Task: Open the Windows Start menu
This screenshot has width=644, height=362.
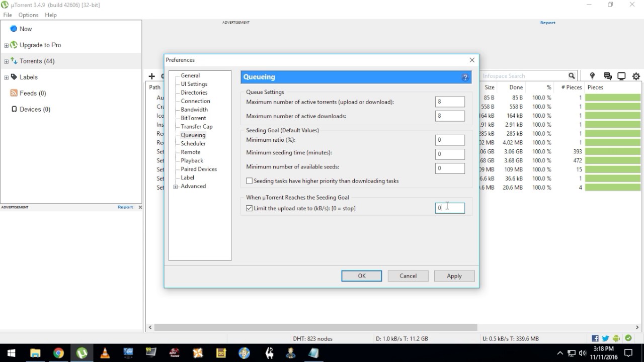Action: point(11,353)
